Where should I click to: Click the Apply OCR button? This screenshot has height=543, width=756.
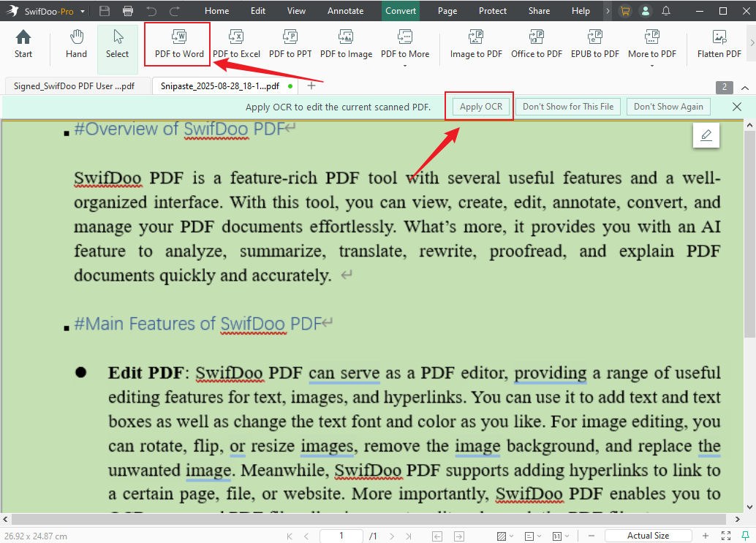tap(480, 107)
